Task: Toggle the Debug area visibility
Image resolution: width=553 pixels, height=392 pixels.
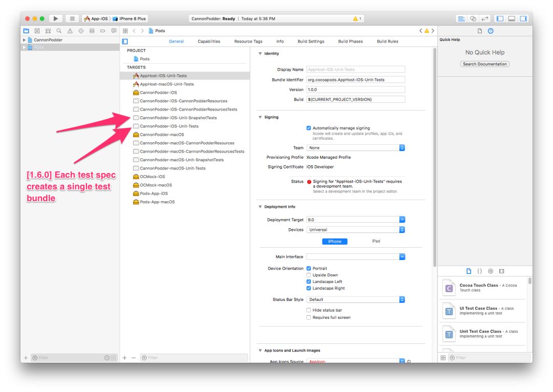Action: (512, 19)
